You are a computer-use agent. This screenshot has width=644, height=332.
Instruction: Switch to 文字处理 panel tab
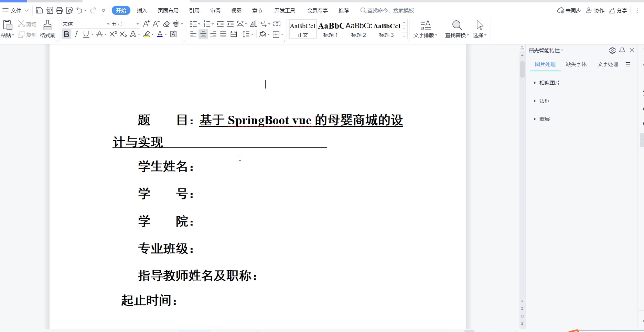(x=608, y=64)
